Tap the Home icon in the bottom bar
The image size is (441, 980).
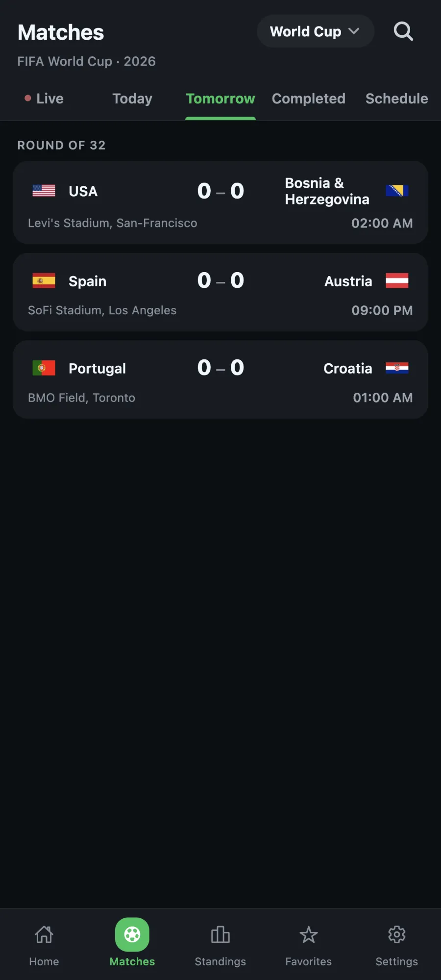44,935
